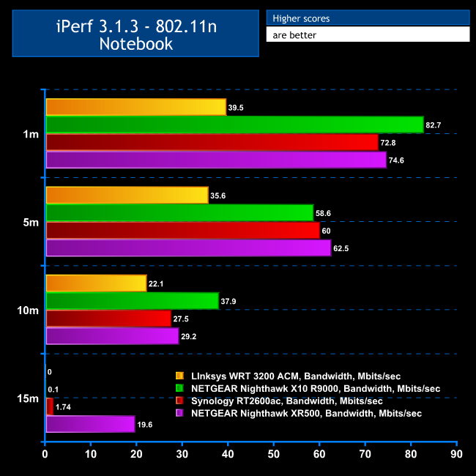Click the value label '62.5'

341,248
